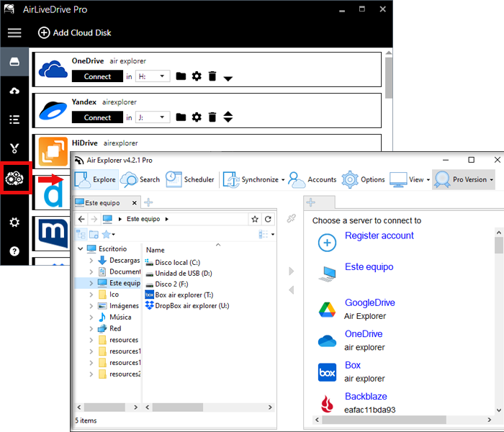
Task: Go back in left pane navigation
Action: 81,219
